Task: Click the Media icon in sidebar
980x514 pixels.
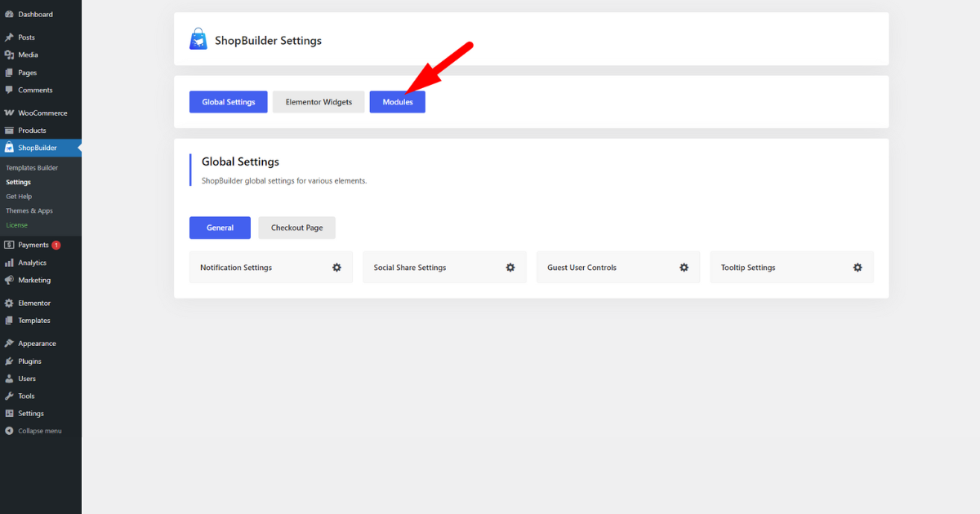Action: click(9, 55)
